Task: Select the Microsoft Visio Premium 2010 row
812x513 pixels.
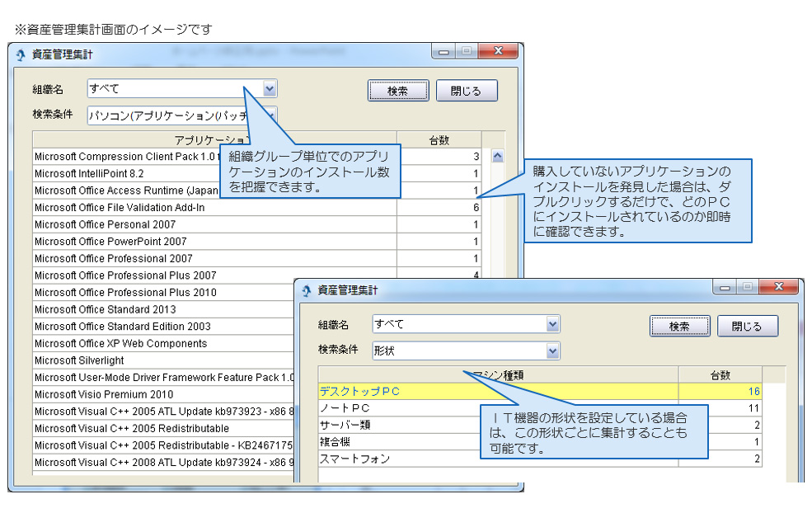Action: (164, 395)
